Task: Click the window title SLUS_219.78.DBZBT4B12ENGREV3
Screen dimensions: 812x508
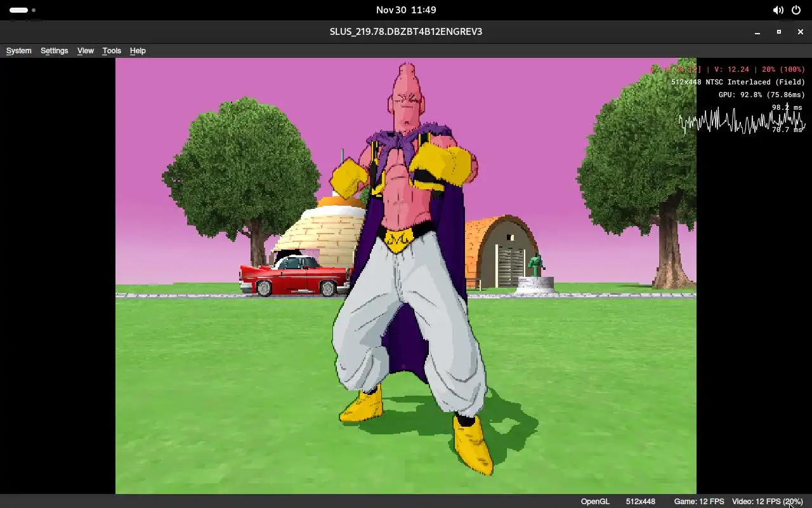Action: (x=406, y=32)
